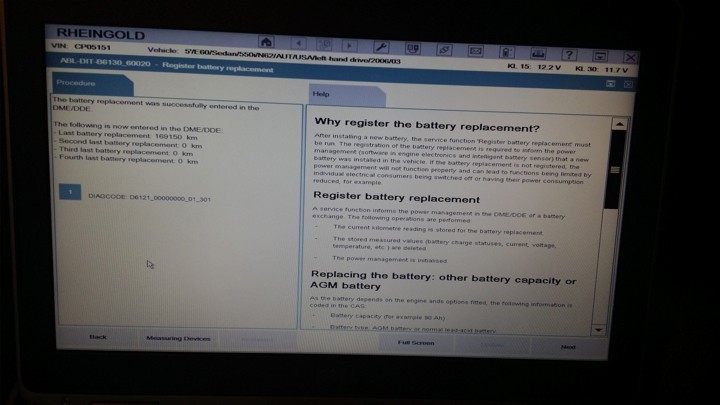Open the pages icon between navigation arrows
This screenshot has width=720, height=405.
click(x=325, y=45)
